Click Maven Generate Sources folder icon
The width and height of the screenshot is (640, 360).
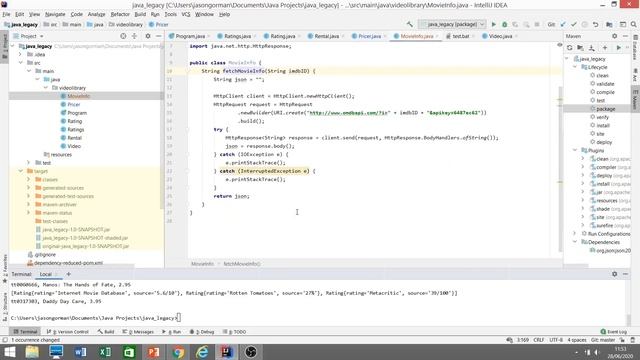coord(580,48)
